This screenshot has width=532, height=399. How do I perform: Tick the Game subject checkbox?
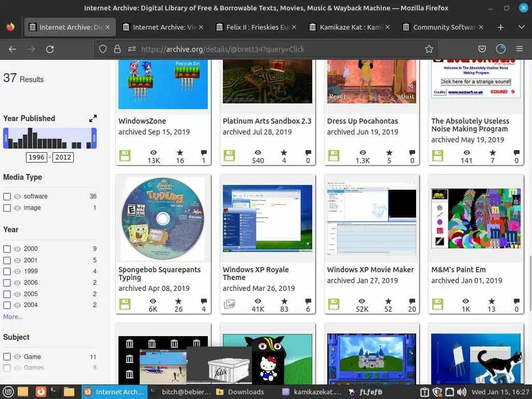click(7, 356)
